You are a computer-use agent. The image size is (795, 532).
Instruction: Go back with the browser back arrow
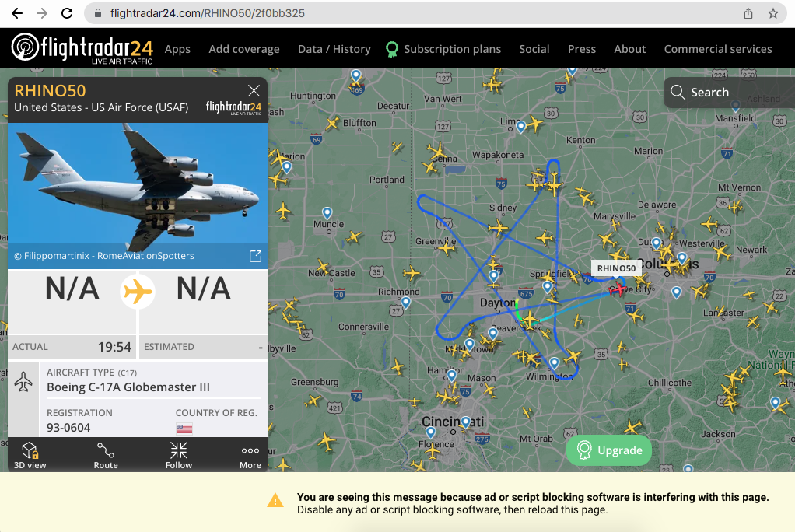click(x=17, y=13)
